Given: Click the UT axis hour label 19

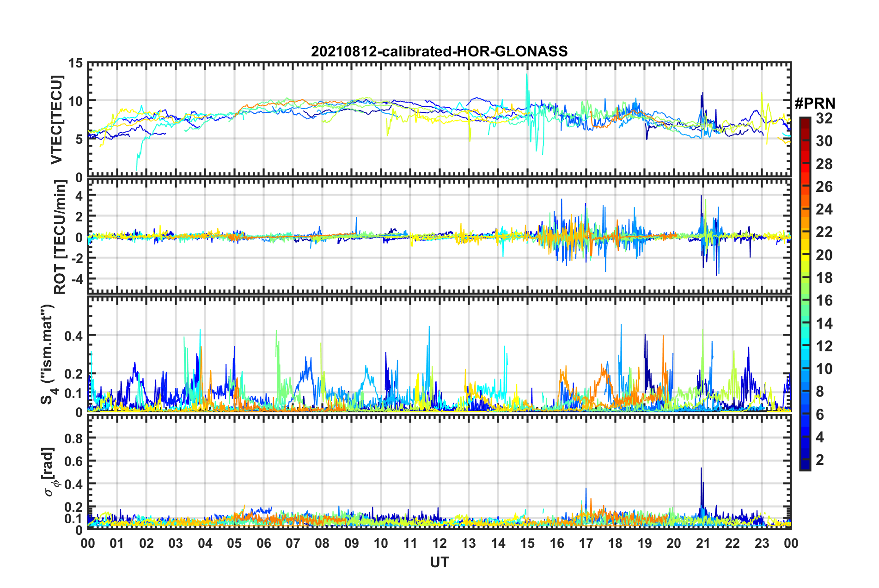Looking at the screenshot, I should click(x=645, y=543).
